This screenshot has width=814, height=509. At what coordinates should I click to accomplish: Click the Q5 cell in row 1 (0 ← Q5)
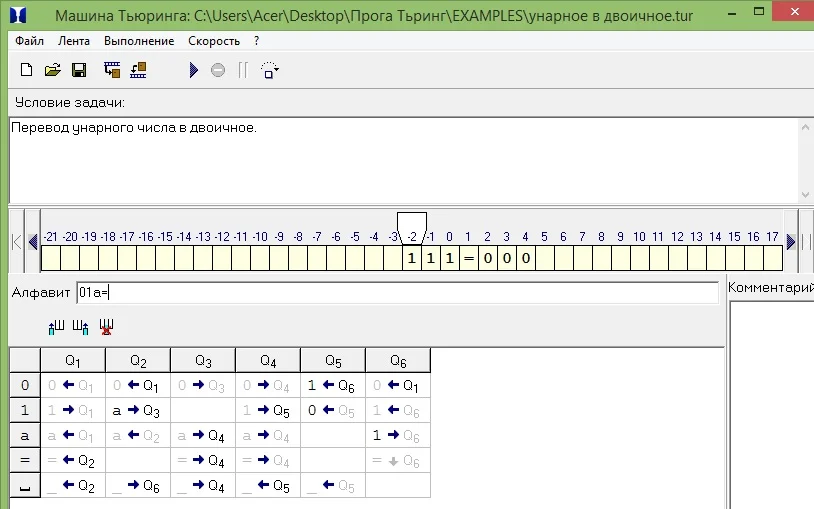coord(333,410)
